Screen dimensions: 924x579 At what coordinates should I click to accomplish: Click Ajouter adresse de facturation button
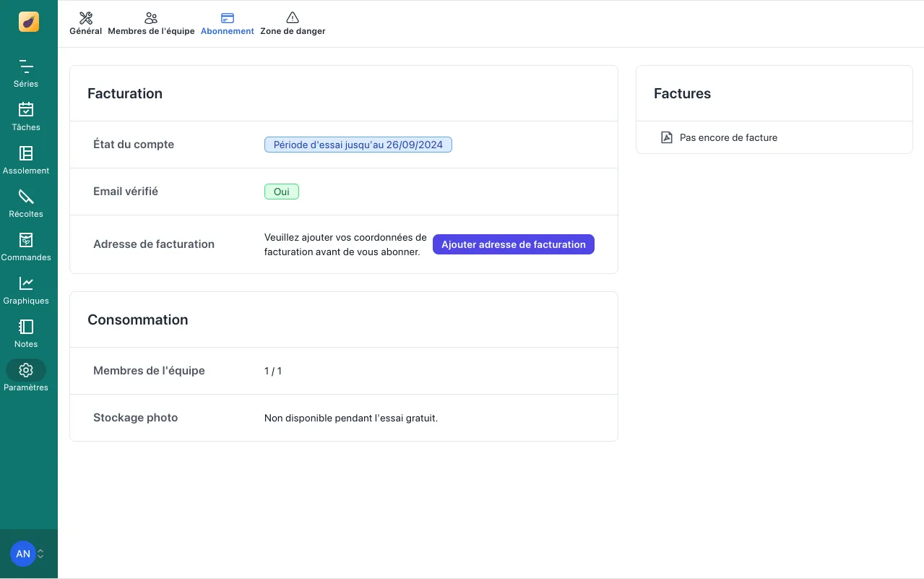click(x=513, y=244)
